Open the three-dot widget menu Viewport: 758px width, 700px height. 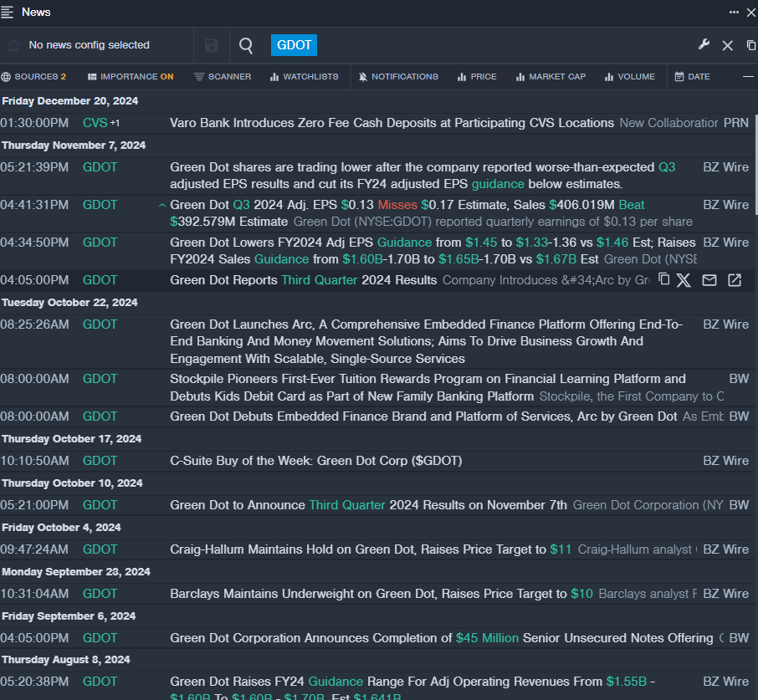pos(734,12)
